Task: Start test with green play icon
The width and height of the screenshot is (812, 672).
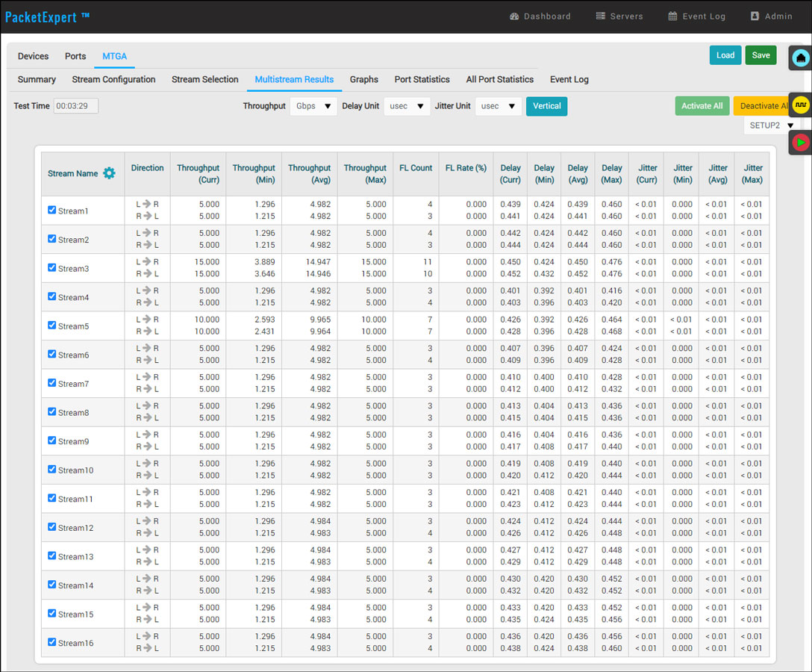Action: point(801,142)
